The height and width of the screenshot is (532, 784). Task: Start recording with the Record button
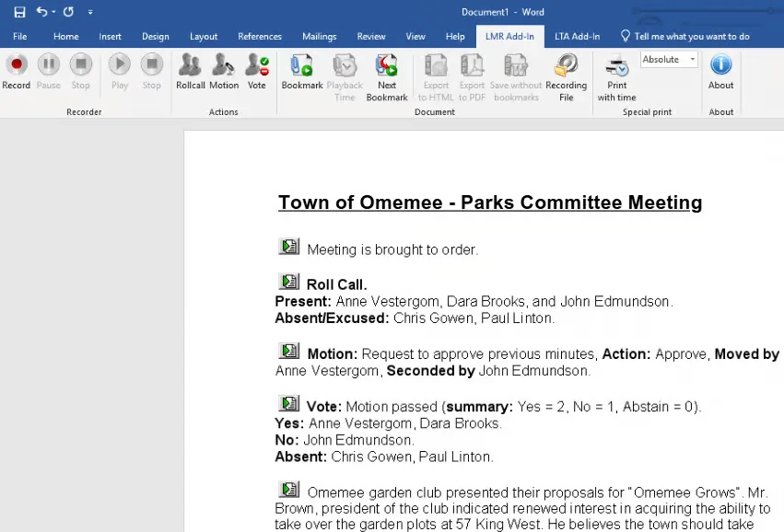click(x=17, y=72)
